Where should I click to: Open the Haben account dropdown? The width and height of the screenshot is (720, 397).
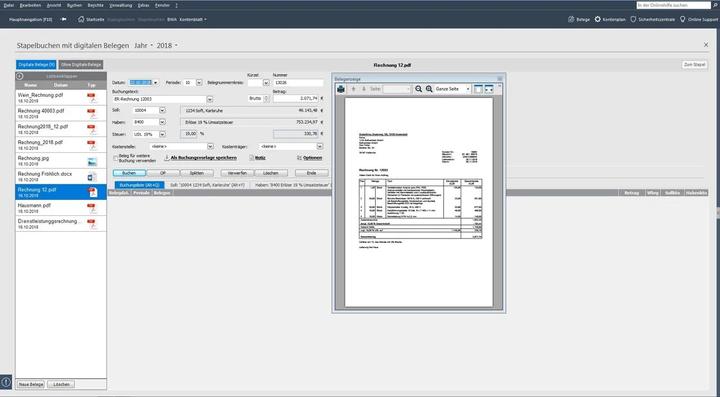pos(162,122)
